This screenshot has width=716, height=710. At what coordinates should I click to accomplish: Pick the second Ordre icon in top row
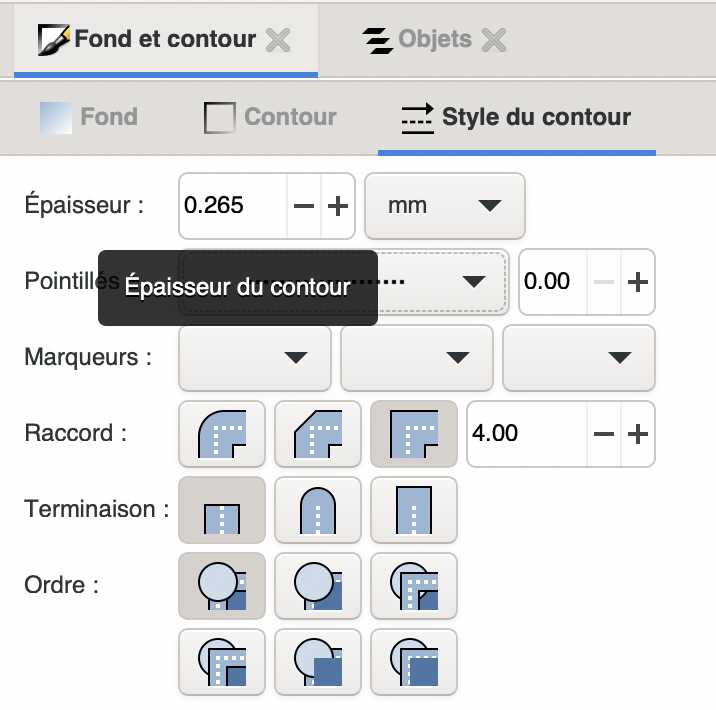click(x=318, y=586)
